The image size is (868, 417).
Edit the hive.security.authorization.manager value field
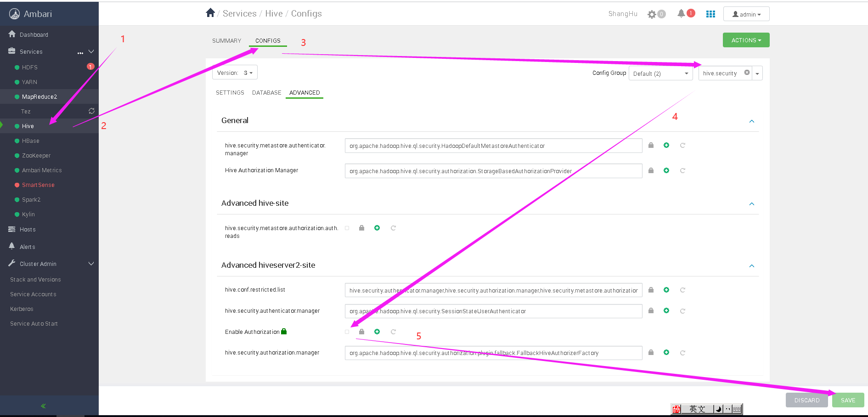(493, 353)
